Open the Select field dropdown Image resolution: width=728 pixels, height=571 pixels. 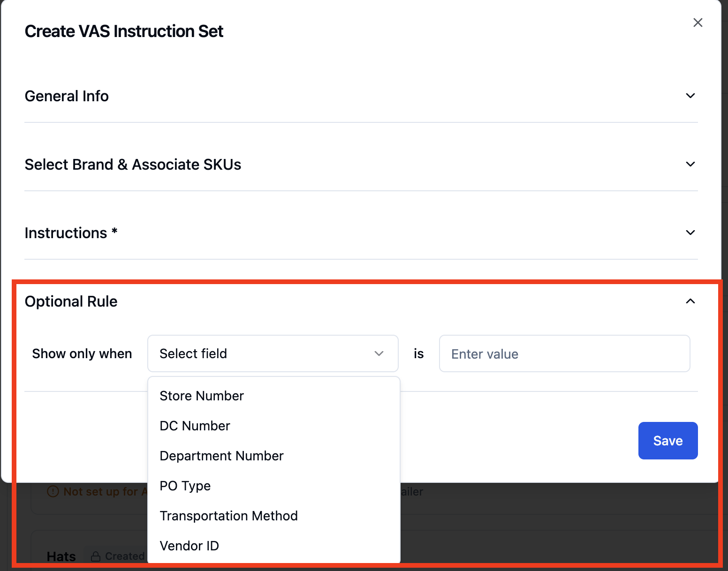click(x=273, y=353)
